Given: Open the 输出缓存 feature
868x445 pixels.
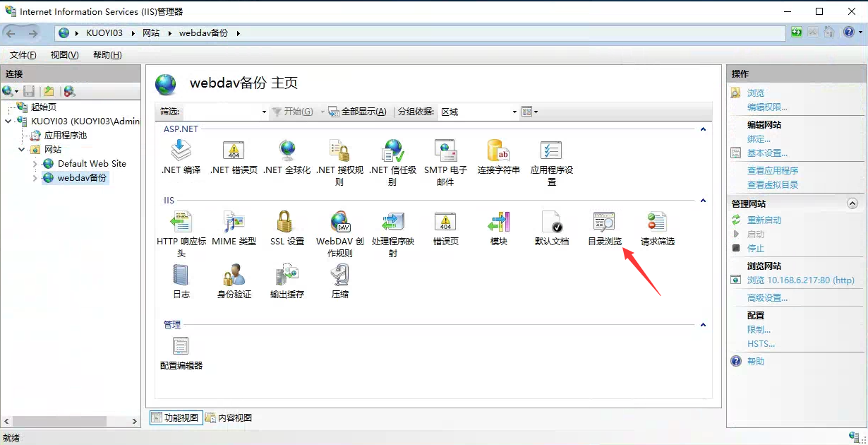Looking at the screenshot, I should (287, 281).
